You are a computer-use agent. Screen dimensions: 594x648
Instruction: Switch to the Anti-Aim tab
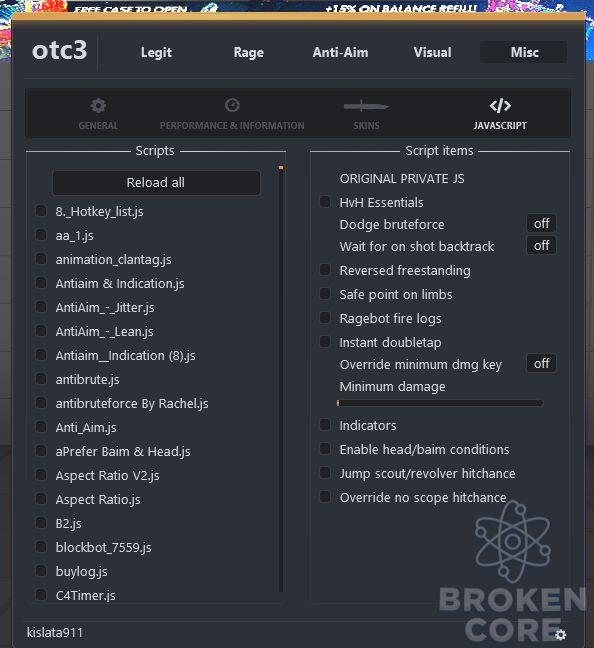340,52
